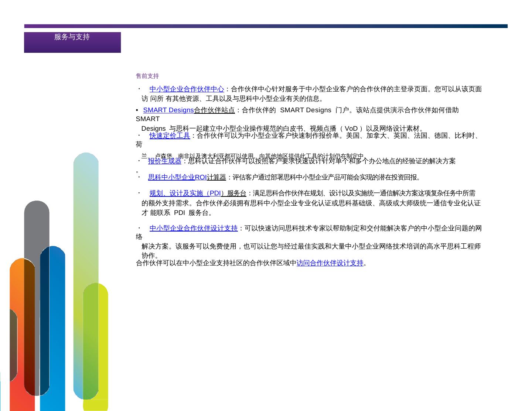The image size is (532, 411).
Task: Click the text 的额外支持需求
Action: pyautogui.click(x=165, y=203)
